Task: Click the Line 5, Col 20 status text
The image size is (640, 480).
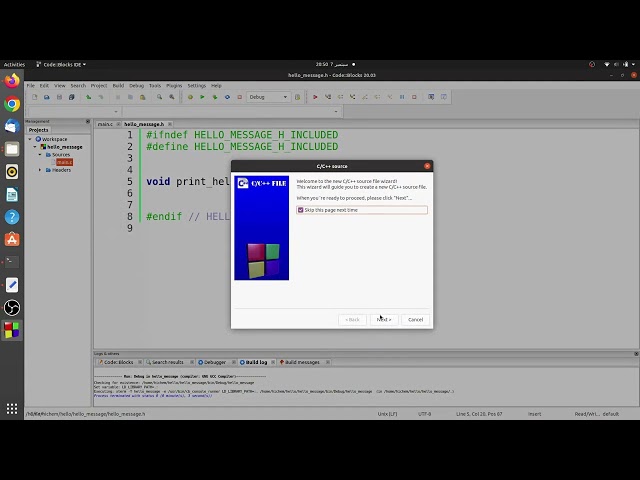Action: coord(479,414)
